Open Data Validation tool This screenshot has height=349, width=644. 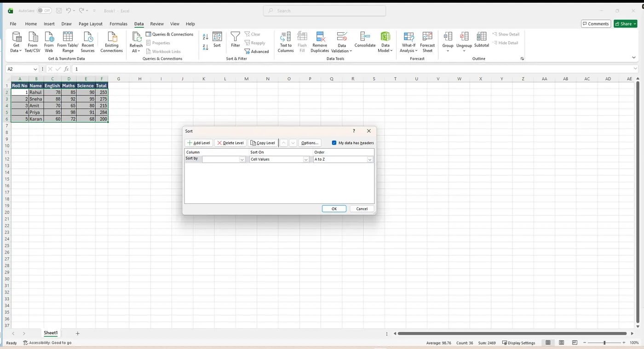click(342, 42)
